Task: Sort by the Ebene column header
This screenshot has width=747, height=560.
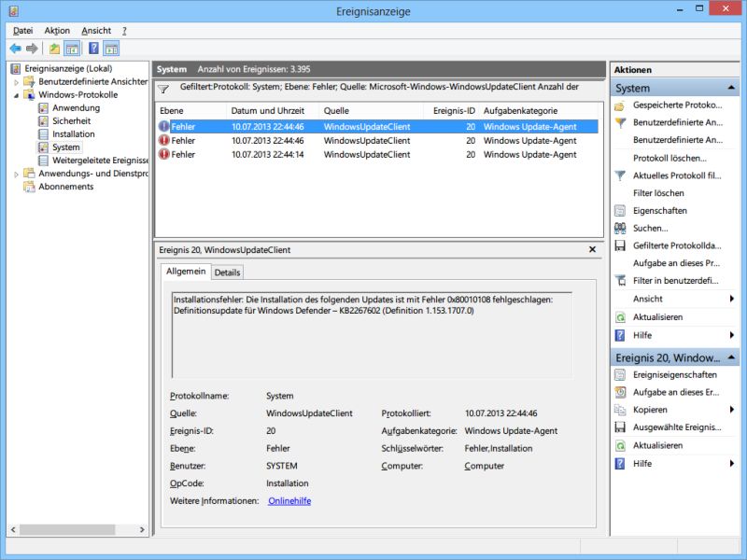Action: coord(190,110)
